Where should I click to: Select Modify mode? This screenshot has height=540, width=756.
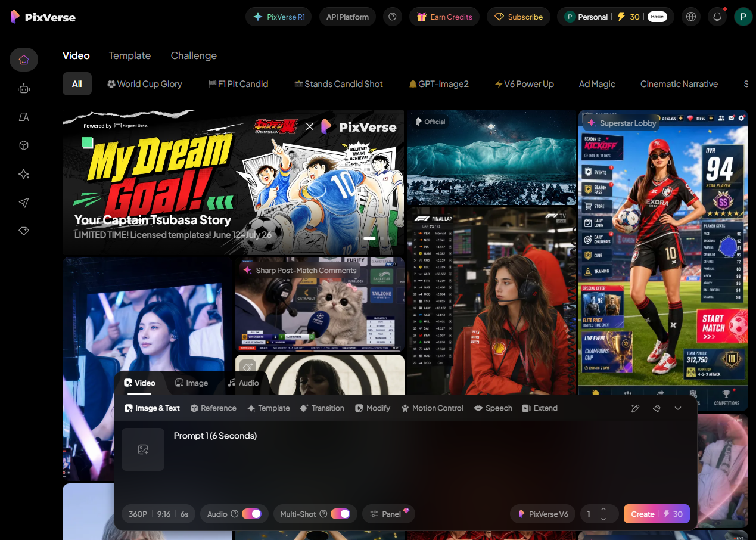coord(373,408)
